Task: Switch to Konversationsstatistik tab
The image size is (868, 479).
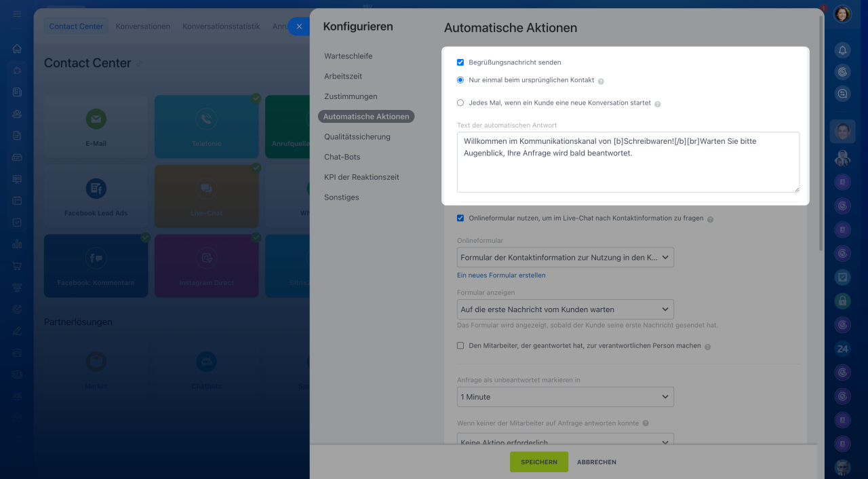Action: [x=221, y=26]
